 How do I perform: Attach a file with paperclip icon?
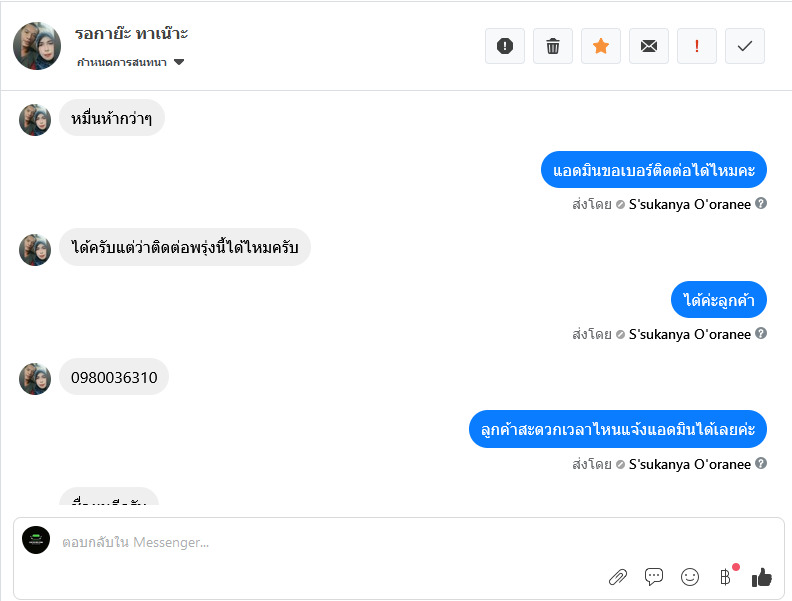click(x=618, y=576)
